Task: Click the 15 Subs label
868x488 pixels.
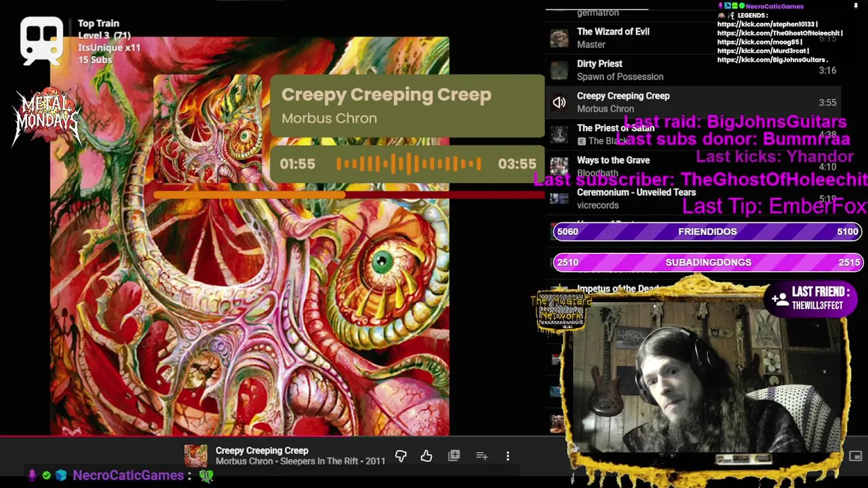Action: [95, 60]
